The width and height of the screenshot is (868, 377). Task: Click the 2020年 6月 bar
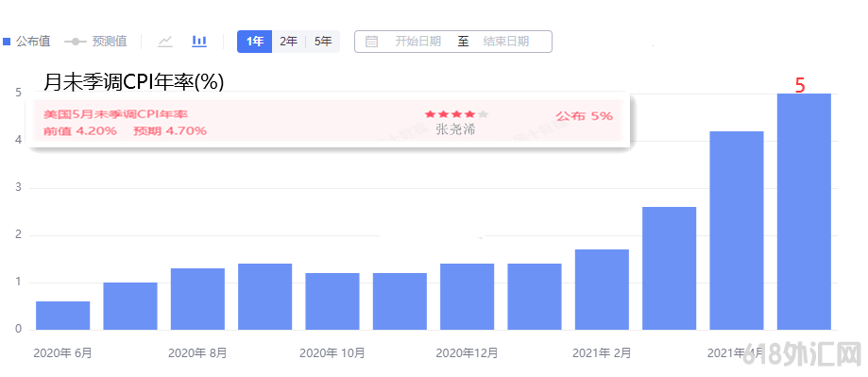(x=63, y=316)
